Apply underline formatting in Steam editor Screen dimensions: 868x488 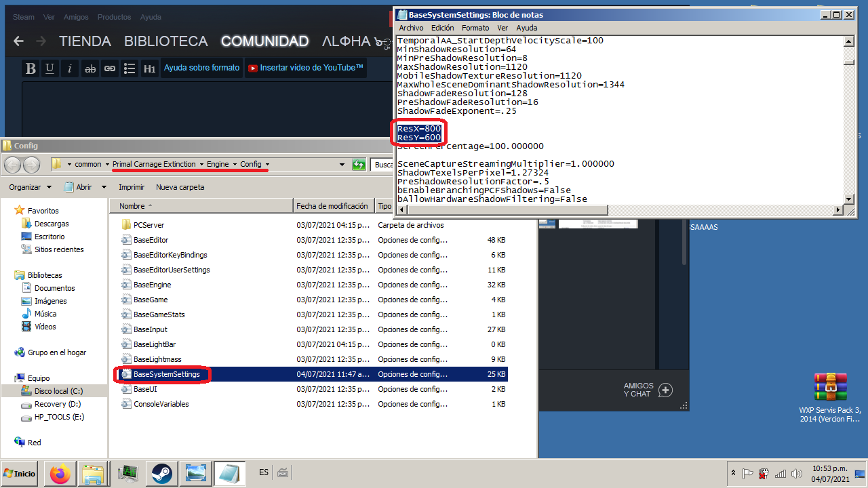[50, 68]
